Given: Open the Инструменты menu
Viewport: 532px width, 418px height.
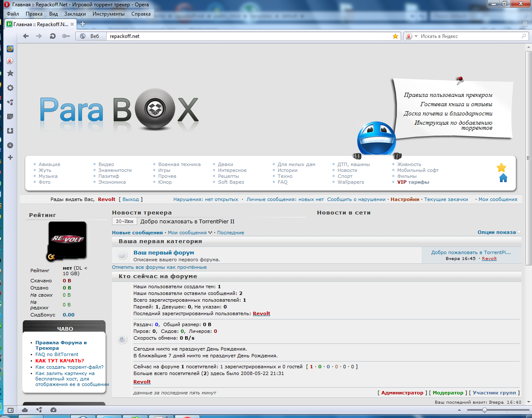Looking at the screenshot, I should tap(108, 13).
